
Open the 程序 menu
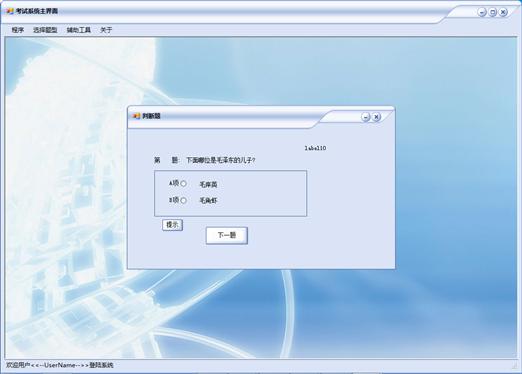(18, 30)
